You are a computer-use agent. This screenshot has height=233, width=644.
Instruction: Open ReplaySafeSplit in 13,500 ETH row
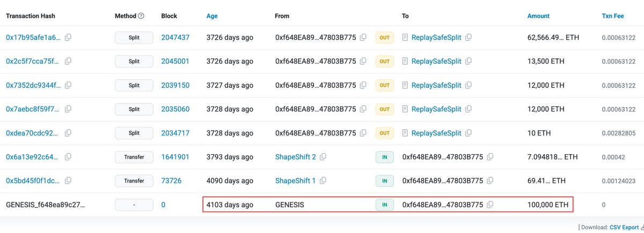coord(436,61)
